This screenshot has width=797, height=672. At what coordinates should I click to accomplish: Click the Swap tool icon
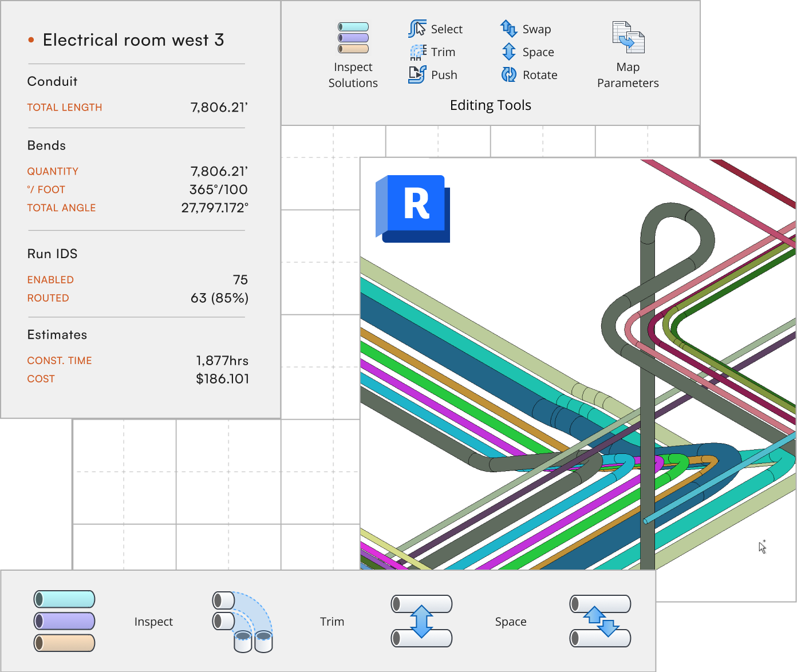pos(509,28)
